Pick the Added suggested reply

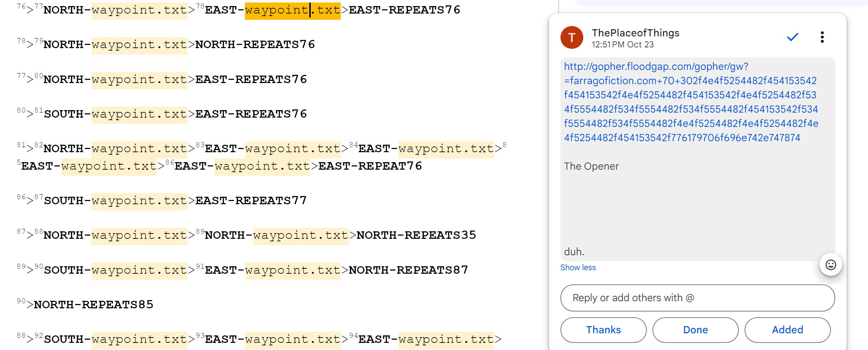[787, 330]
